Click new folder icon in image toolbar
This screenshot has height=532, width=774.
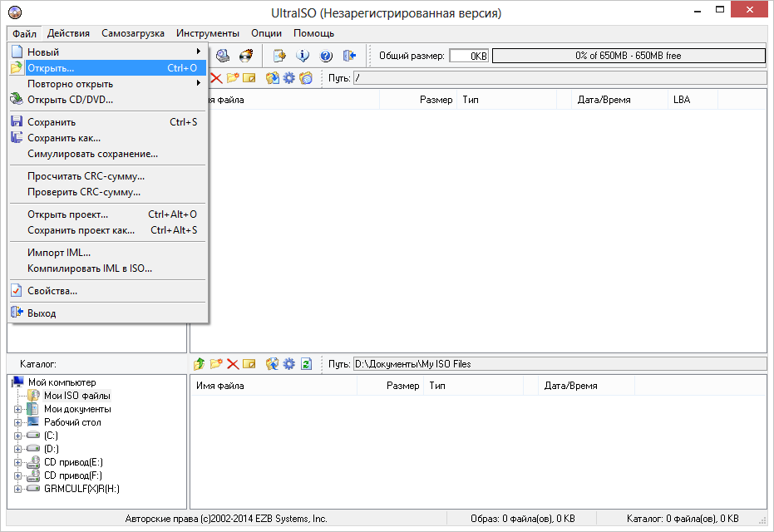(x=233, y=78)
